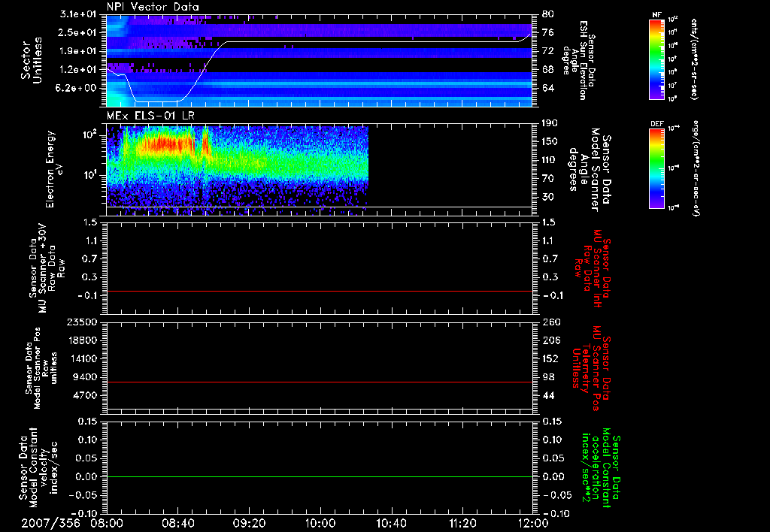
Task: Click the green Model Constant acceleration title
Action: pos(601,467)
